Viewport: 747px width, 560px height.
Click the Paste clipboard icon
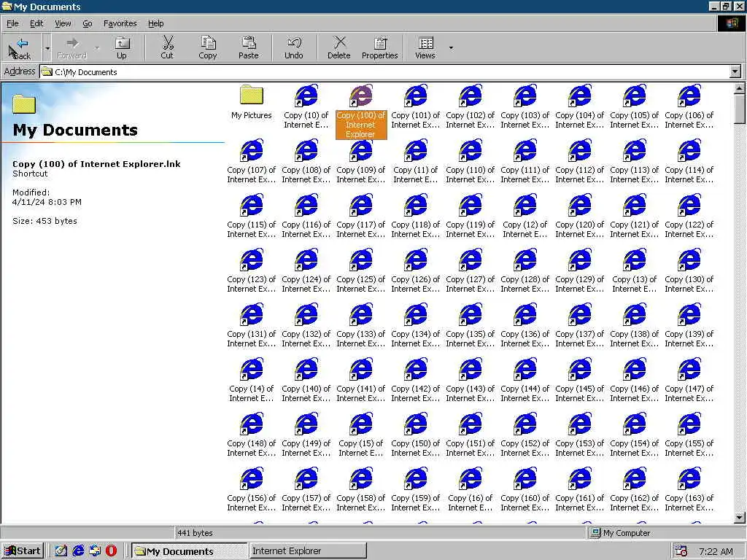pos(249,47)
